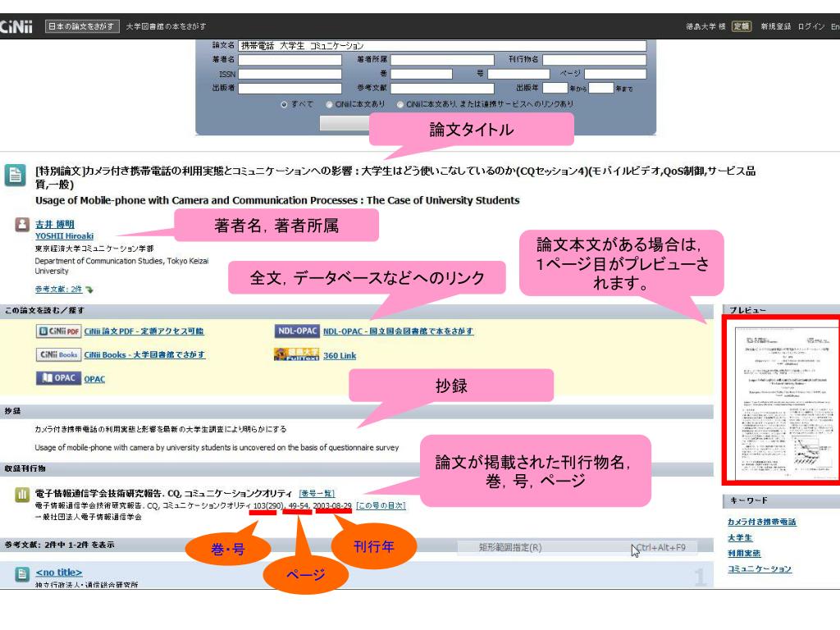Click the 巻 input field
The height and width of the screenshot is (630, 840).
[422, 74]
